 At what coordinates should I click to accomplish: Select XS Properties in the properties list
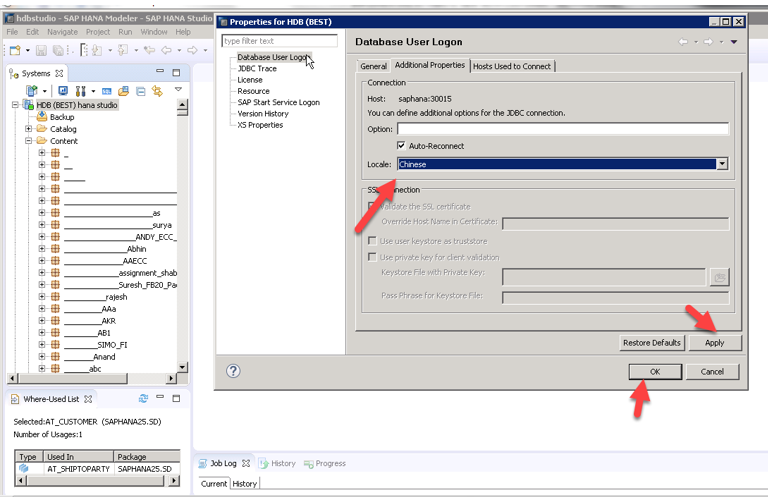[260, 125]
